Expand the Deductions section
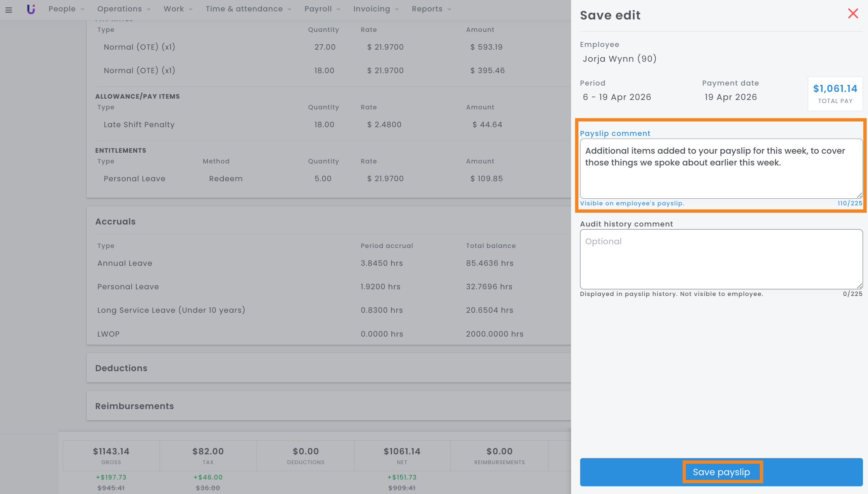The height and width of the screenshot is (494, 868). coord(329,368)
